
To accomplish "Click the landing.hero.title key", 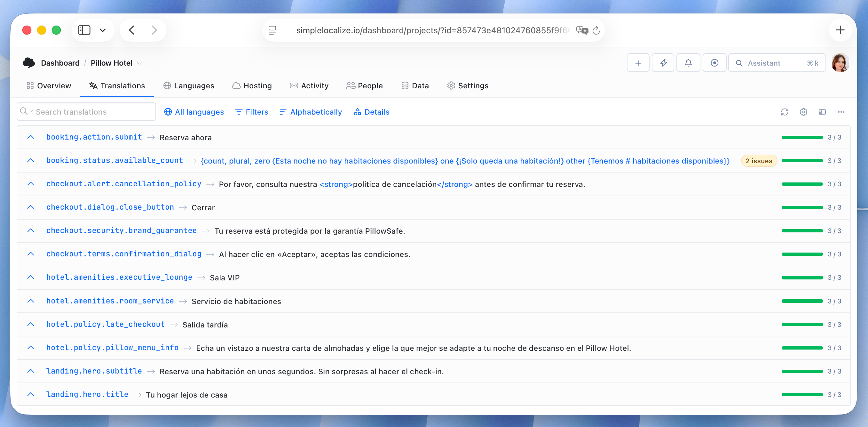I will pos(87,394).
